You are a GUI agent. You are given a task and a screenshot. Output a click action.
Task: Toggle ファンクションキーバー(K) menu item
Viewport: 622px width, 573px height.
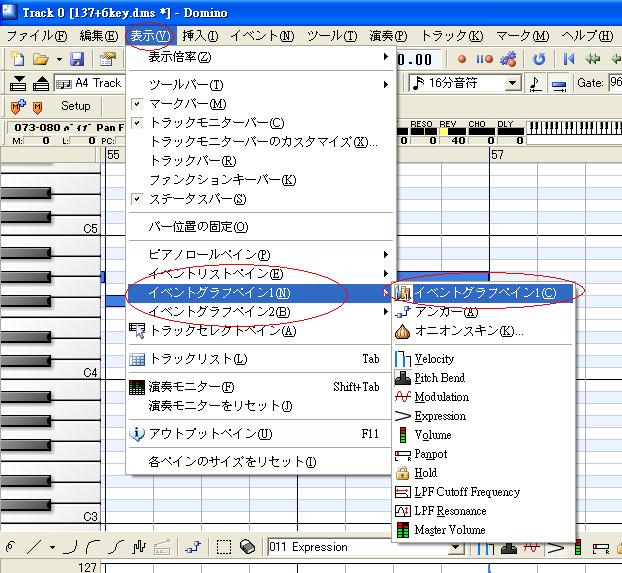pos(261,180)
